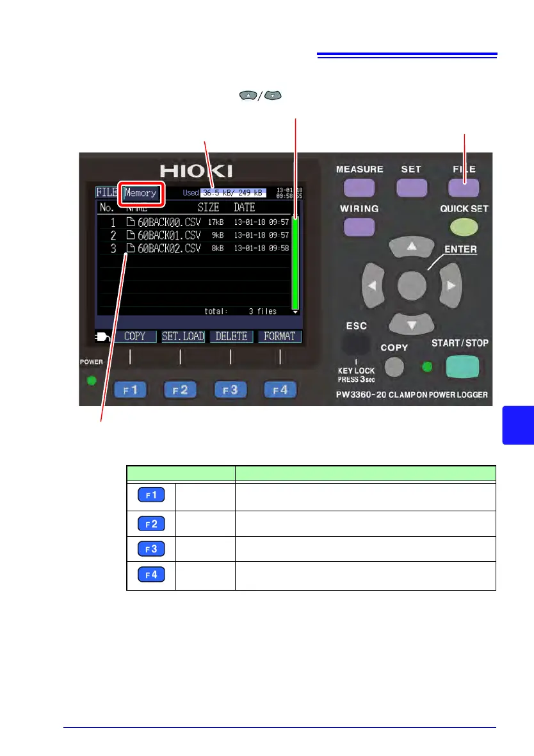Select COPY softkey on the LCD
The height and width of the screenshot is (756, 534).
[134, 336]
